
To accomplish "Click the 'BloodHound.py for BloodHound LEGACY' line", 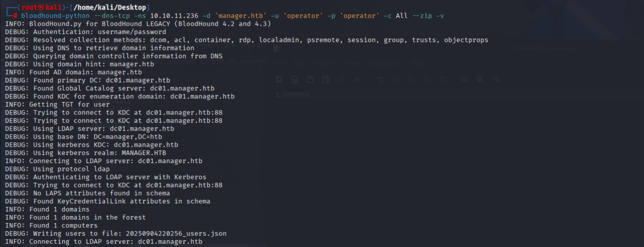I will pos(138,24).
